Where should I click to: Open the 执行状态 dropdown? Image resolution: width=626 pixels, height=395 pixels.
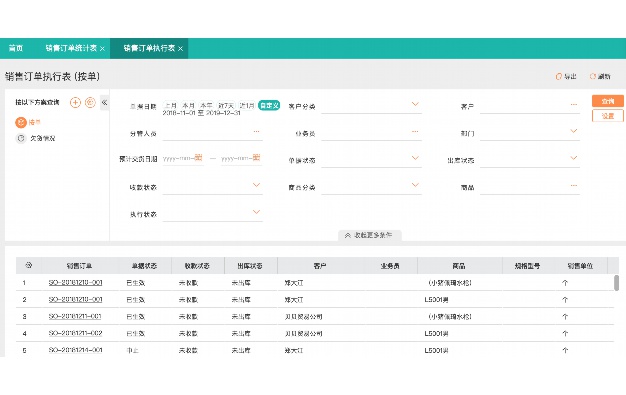pos(256,212)
